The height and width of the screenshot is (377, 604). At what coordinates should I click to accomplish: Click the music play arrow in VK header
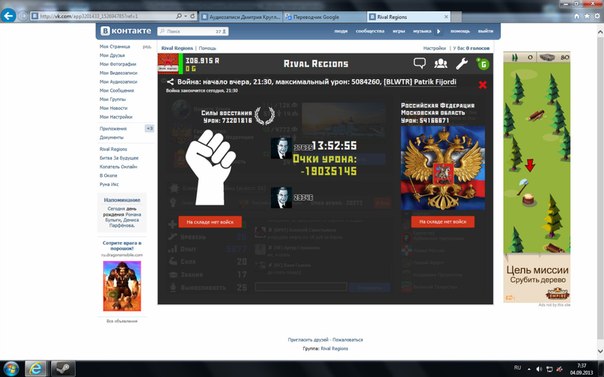(438, 31)
